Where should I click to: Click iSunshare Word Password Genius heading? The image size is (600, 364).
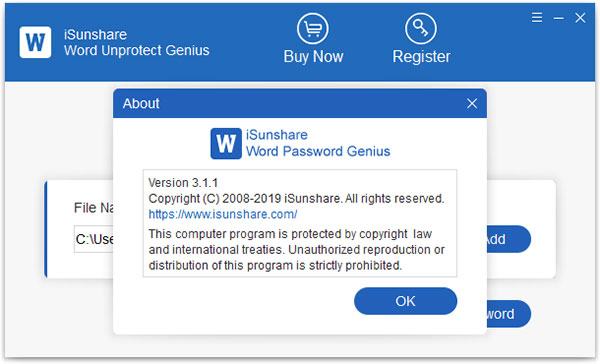tap(318, 143)
